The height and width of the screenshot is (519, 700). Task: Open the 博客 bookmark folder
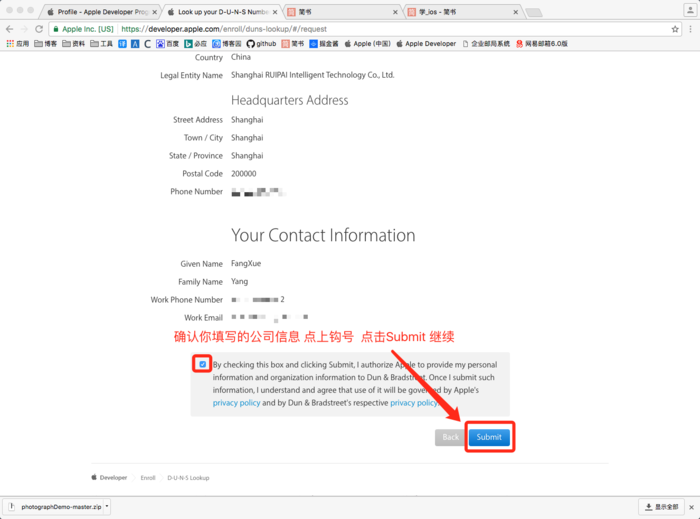(46, 43)
